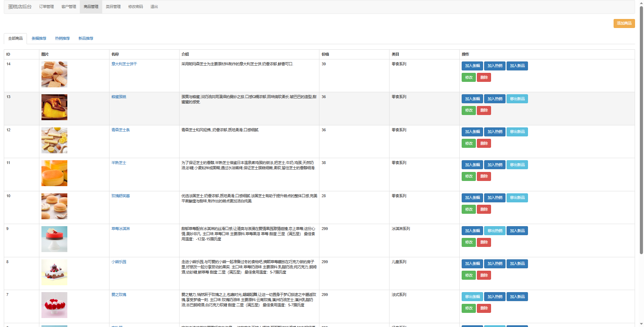Click 移出条幅 for 爱之玫瑰

coord(472,297)
